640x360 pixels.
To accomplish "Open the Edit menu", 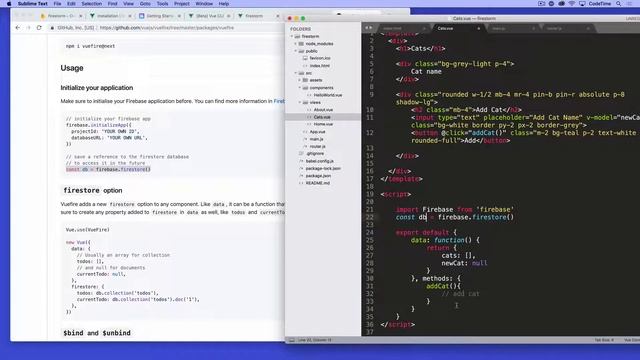I will click(x=71, y=4).
